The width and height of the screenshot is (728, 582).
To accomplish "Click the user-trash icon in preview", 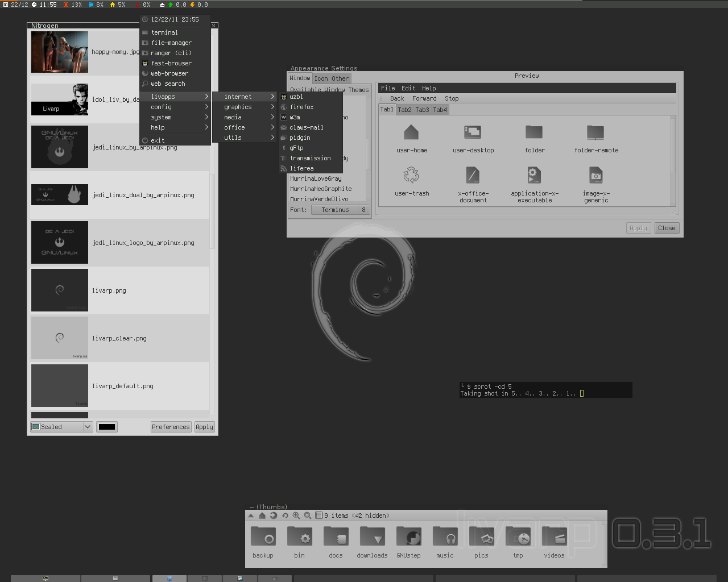I will (x=411, y=175).
